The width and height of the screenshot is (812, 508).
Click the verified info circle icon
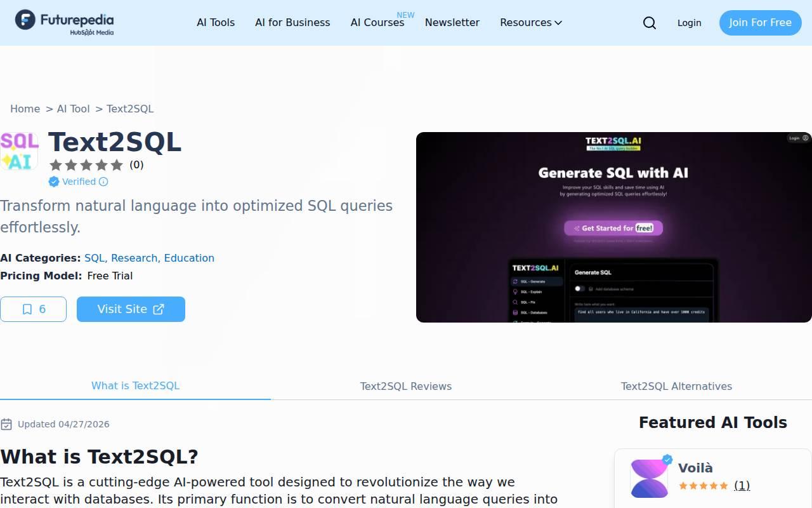pyautogui.click(x=103, y=182)
